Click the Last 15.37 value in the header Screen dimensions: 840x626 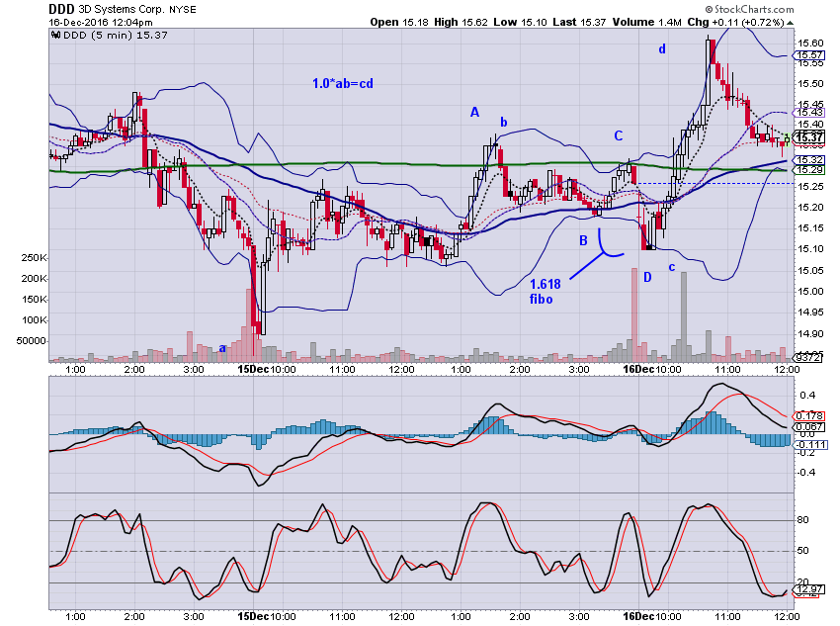(579, 22)
